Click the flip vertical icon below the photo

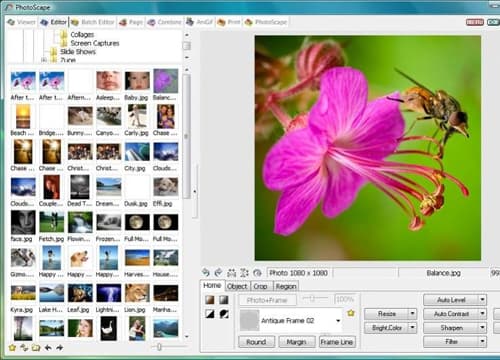click(244, 273)
